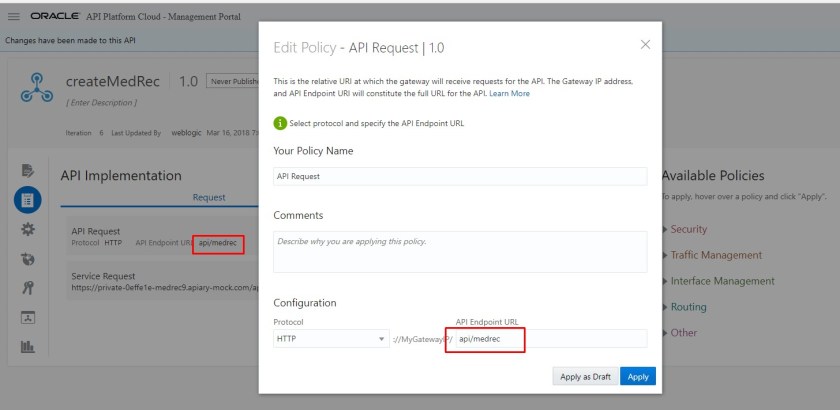Expand the Interface Management policies group
This screenshot has height=410, width=840.
(x=722, y=281)
